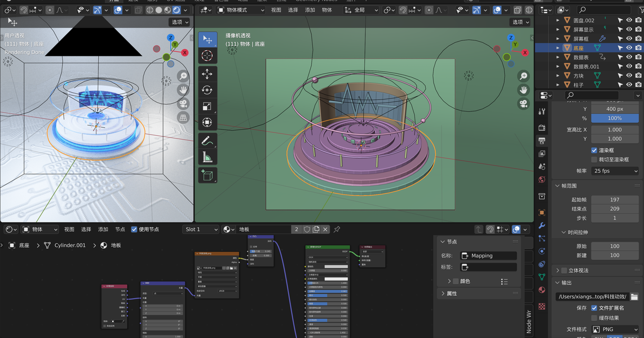This screenshot has height=338, width=644.
Task: Switch perspective/orthographic grid icon in the left viewport
Action: (x=183, y=118)
